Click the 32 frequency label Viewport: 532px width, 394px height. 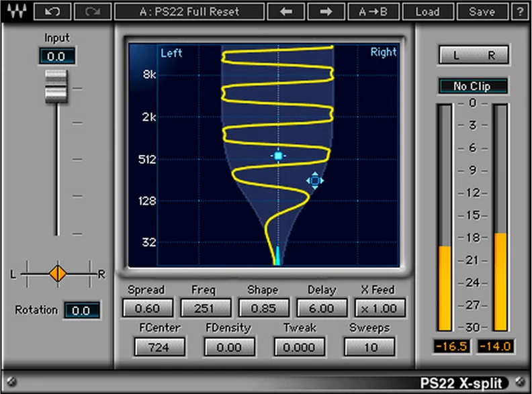pos(149,242)
